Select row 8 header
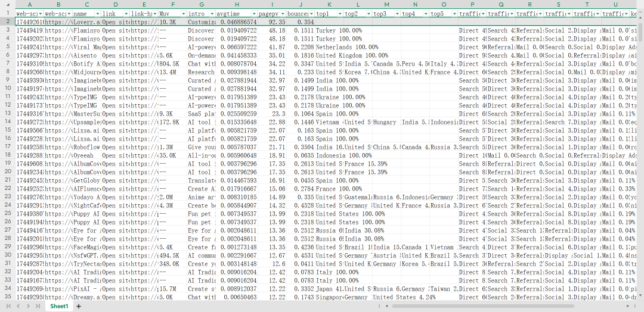Screen dimensions: 644x312 point(7,72)
